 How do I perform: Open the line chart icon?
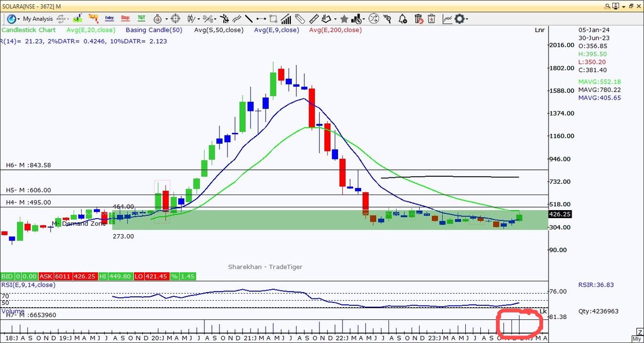[x=447, y=19]
